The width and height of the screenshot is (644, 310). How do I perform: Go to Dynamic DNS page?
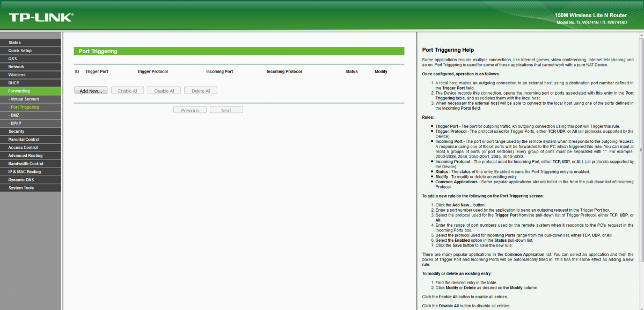click(31, 179)
